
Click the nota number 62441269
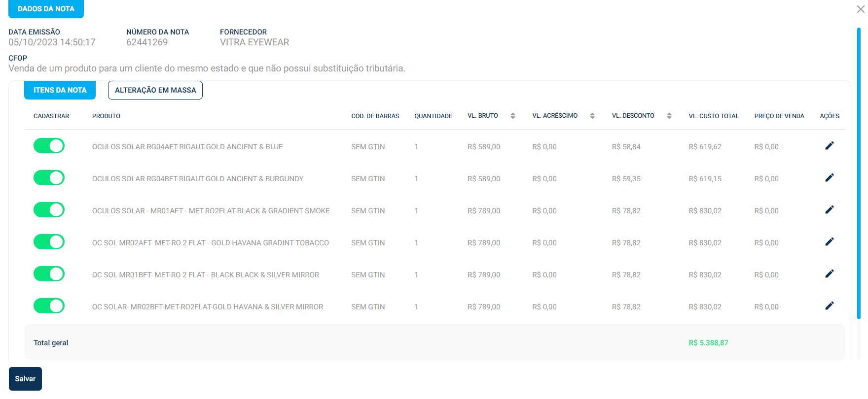tap(147, 42)
